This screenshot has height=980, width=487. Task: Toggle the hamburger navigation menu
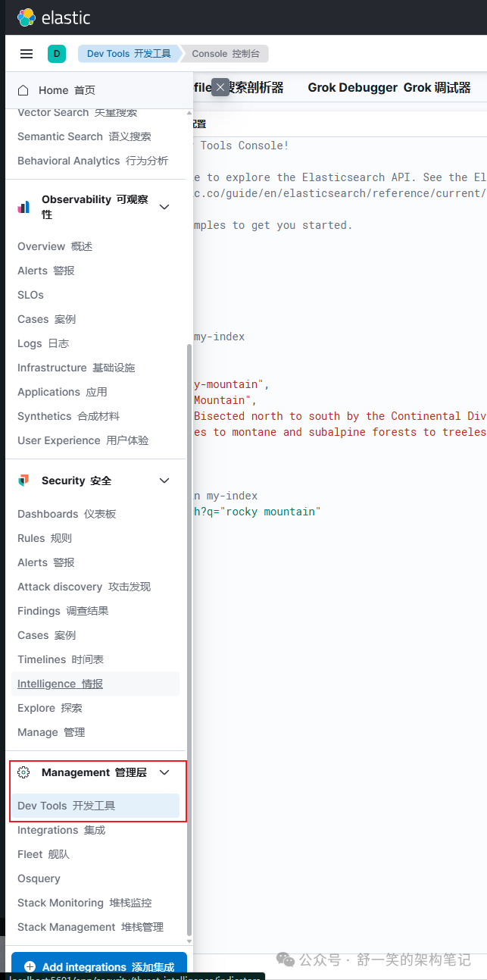[27, 54]
